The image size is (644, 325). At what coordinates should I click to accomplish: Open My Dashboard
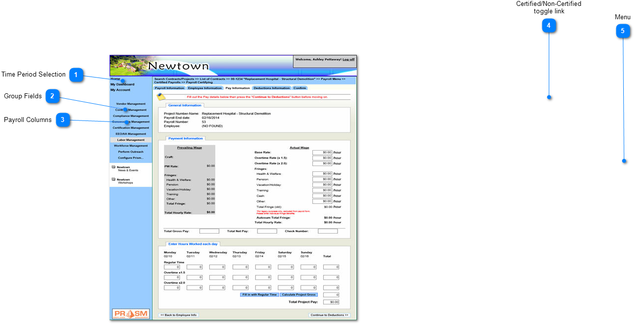[x=122, y=84]
